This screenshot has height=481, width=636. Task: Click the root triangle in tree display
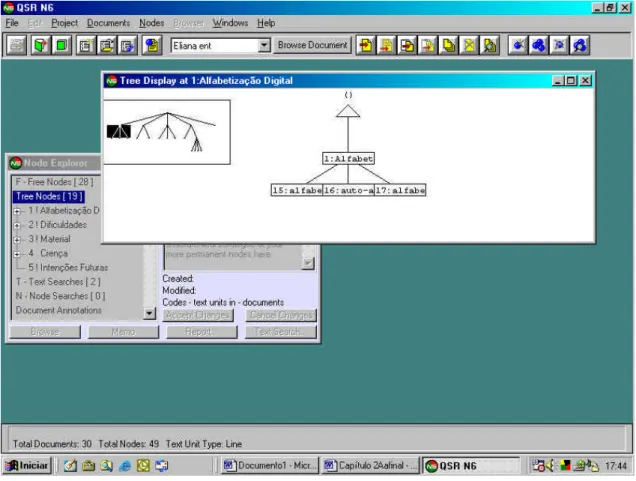click(x=348, y=112)
